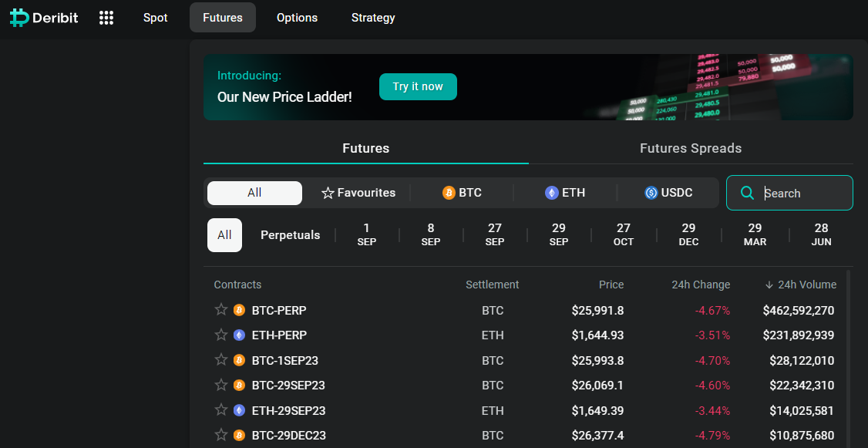Select the 8 SEP expiry
Viewport: 868px width, 448px height.
pyautogui.click(x=431, y=235)
